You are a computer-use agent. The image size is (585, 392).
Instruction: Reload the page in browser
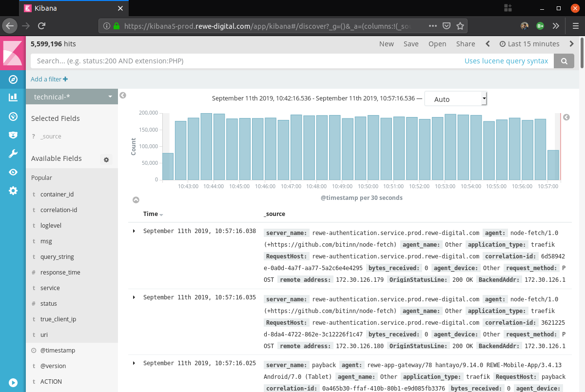coord(42,26)
